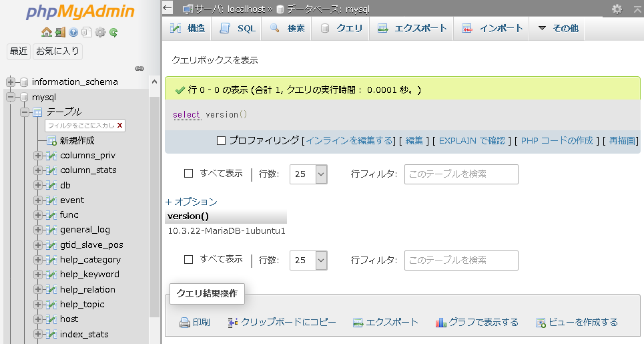Click the 再描画 link

coord(622,141)
